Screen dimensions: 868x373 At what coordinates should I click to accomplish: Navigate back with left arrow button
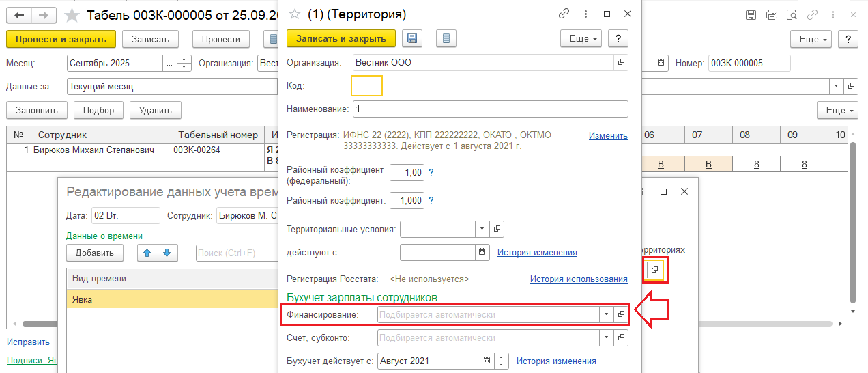pyautogui.click(x=21, y=14)
